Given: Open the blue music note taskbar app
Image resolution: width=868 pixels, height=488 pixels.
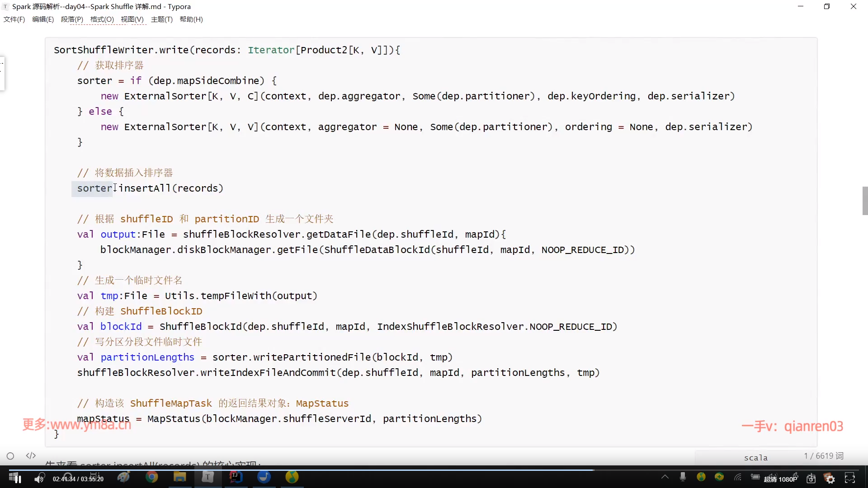Looking at the screenshot, I should [x=264, y=477].
